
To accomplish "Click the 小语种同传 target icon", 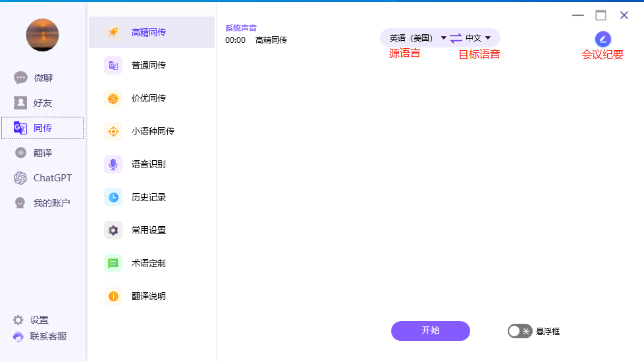I will (x=113, y=131).
